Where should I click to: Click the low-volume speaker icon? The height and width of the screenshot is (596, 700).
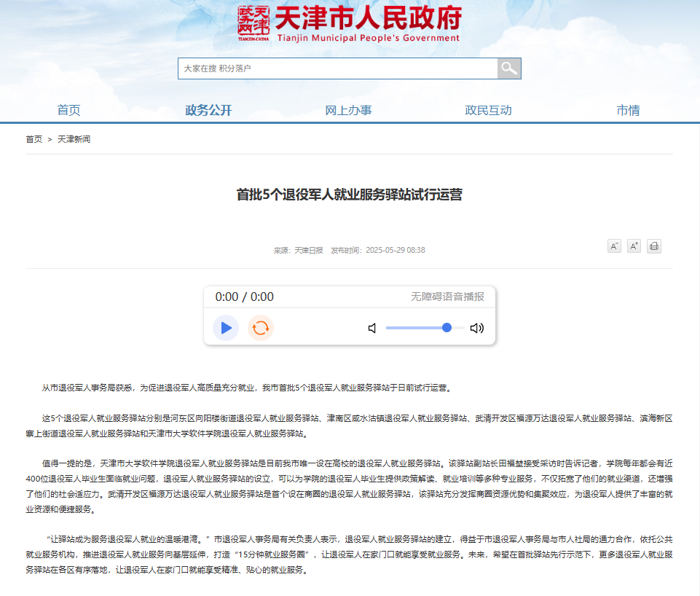pos(372,328)
